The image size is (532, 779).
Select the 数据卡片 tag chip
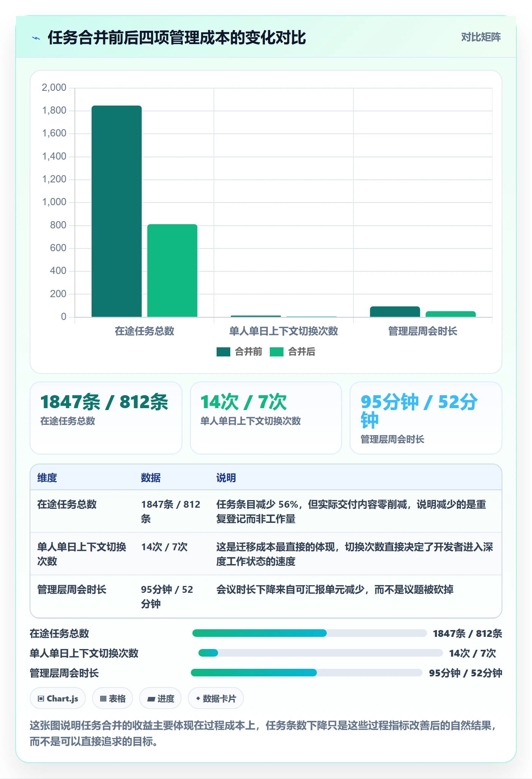(x=216, y=698)
